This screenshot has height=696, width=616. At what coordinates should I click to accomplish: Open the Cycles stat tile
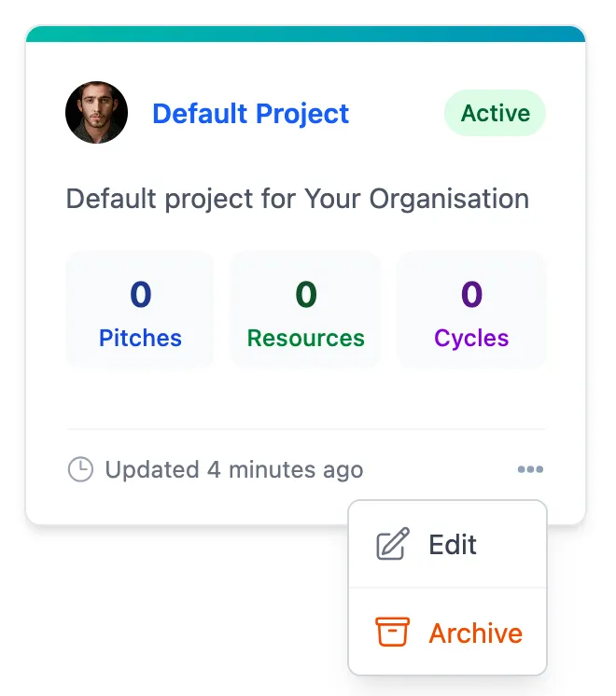point(471,310)
